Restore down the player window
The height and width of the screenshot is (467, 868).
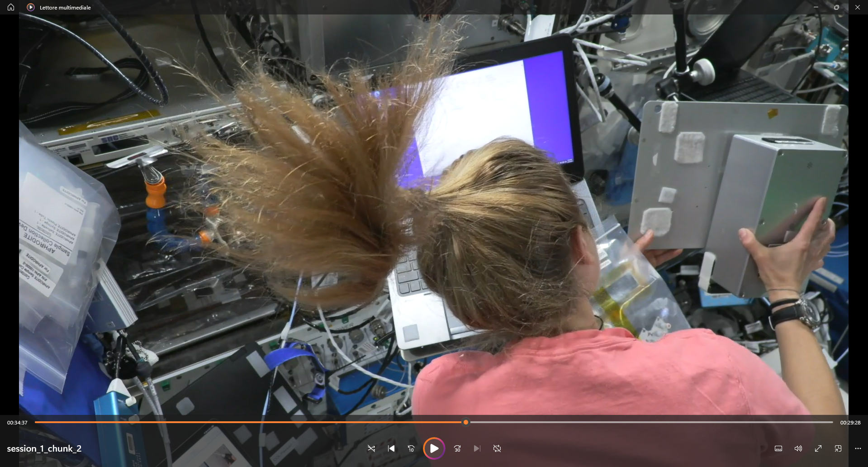click(836, 7)
